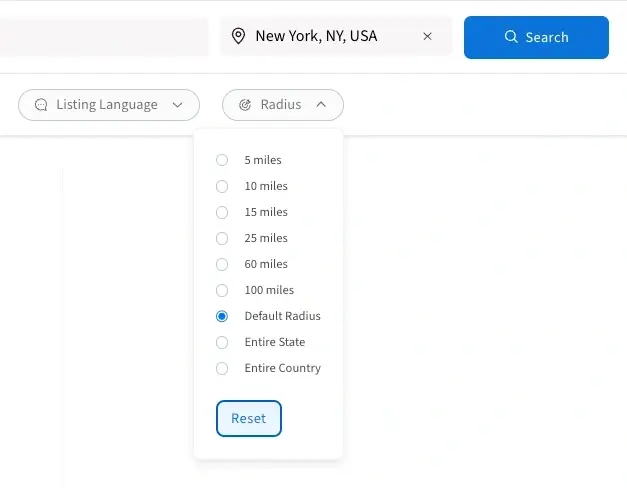
Task: Select the 100 miles radio button
Action: point(222,290)
